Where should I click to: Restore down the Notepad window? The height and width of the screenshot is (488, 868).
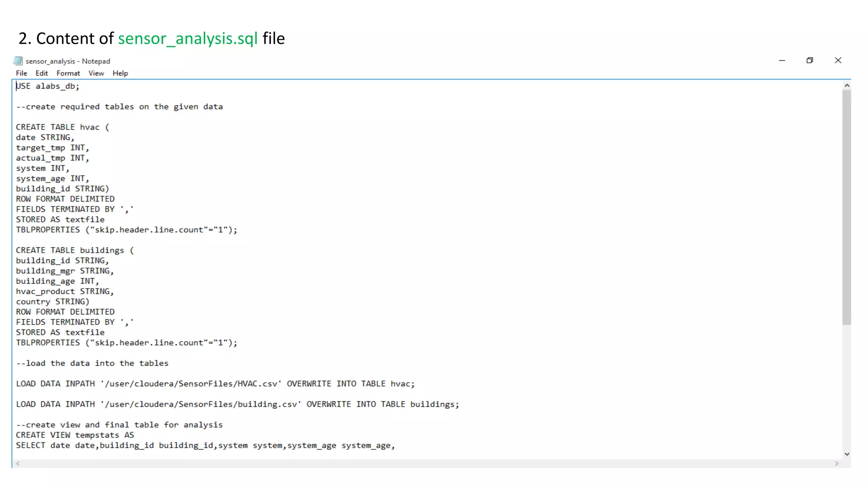coord(810,61)
